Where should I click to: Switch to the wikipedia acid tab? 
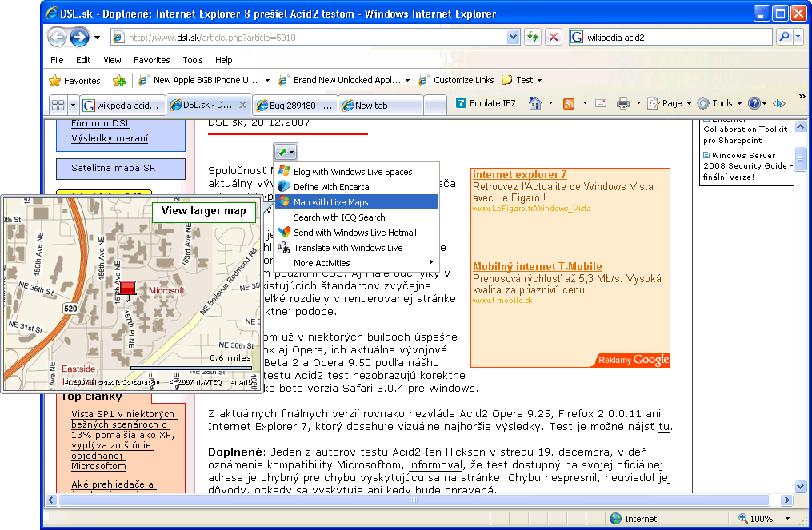(122, 106)
